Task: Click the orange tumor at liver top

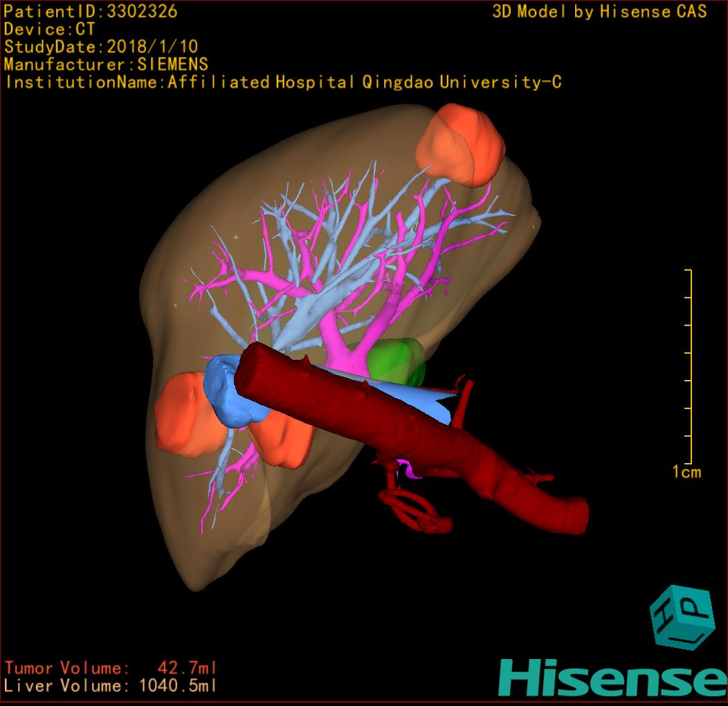Action: 459,145
